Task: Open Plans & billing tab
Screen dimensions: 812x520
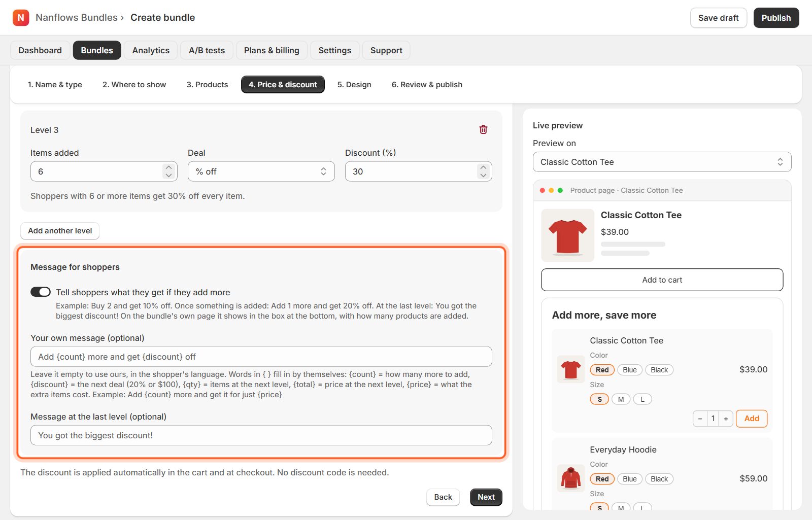Action: click(272, 50)
